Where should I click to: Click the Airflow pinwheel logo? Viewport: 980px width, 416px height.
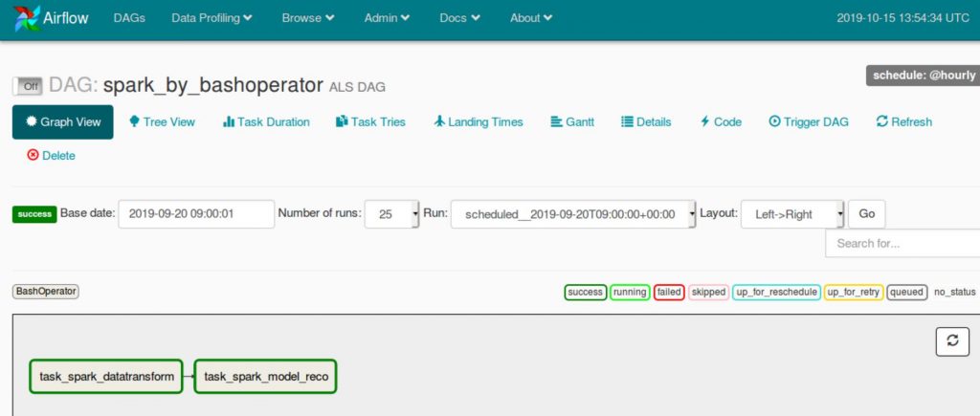pyautogui.click(x=27, y=18)
